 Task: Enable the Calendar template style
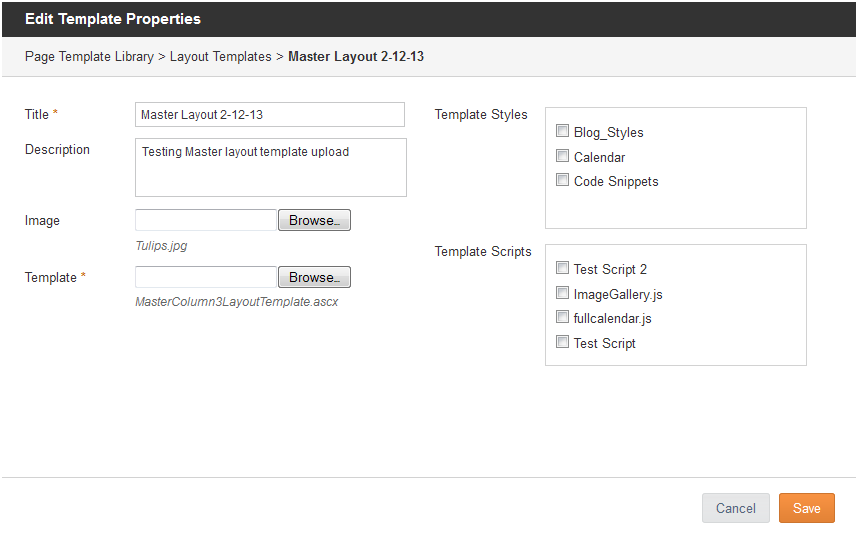click(562, 156)
